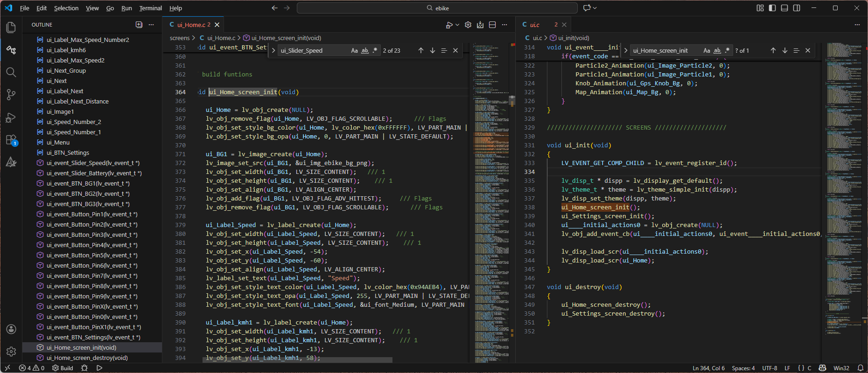Open the Accounts icon in activity bar
Viewport: 868px width, 373px height.
[x=11, y=329]
